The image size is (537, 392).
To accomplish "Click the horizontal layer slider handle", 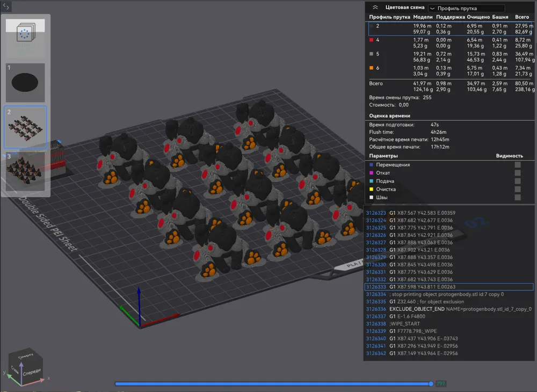I will click(431, 384).
